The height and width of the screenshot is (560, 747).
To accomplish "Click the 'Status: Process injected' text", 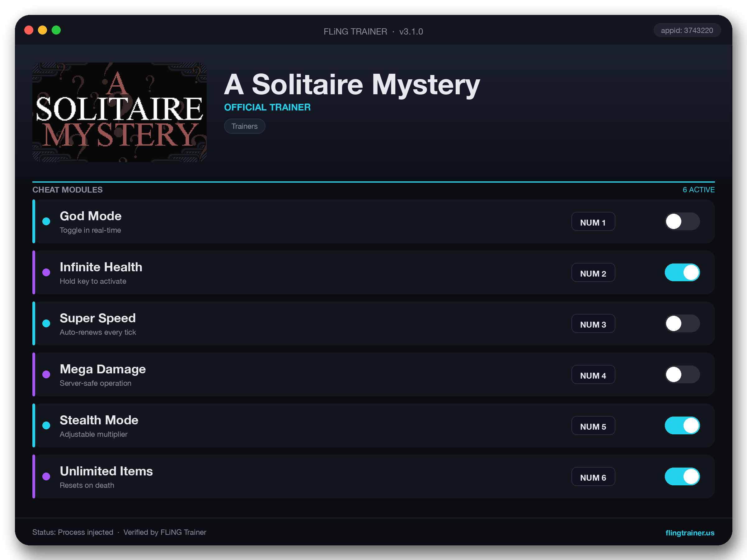I will pyautogui.click(x=73, y=532).
